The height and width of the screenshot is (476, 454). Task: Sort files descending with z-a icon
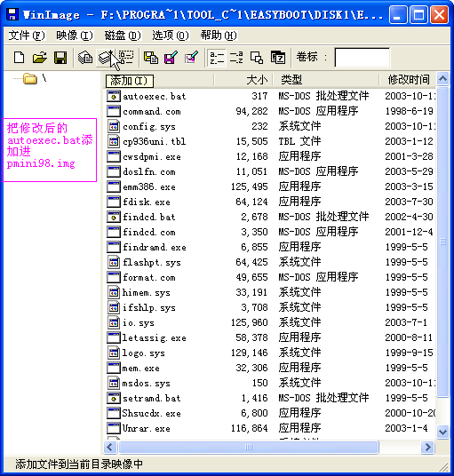coord(236,58)
